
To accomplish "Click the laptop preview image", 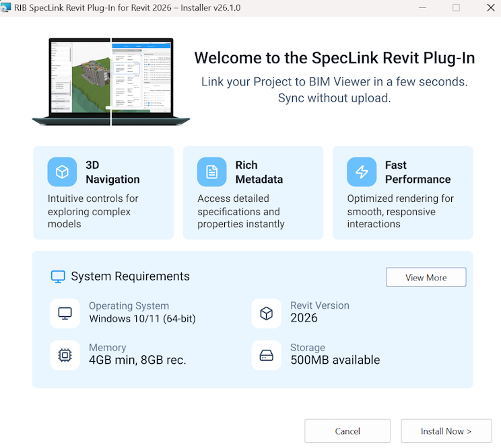I will [x=111, y=81].
